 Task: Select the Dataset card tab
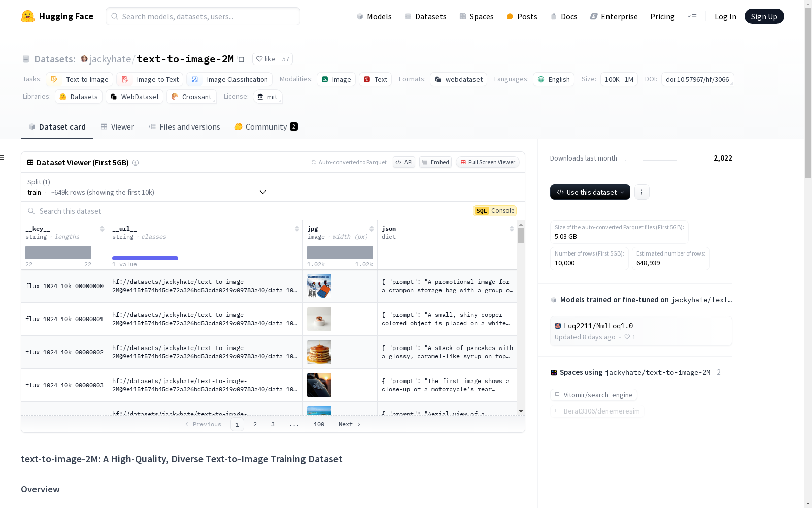(57, 127)
